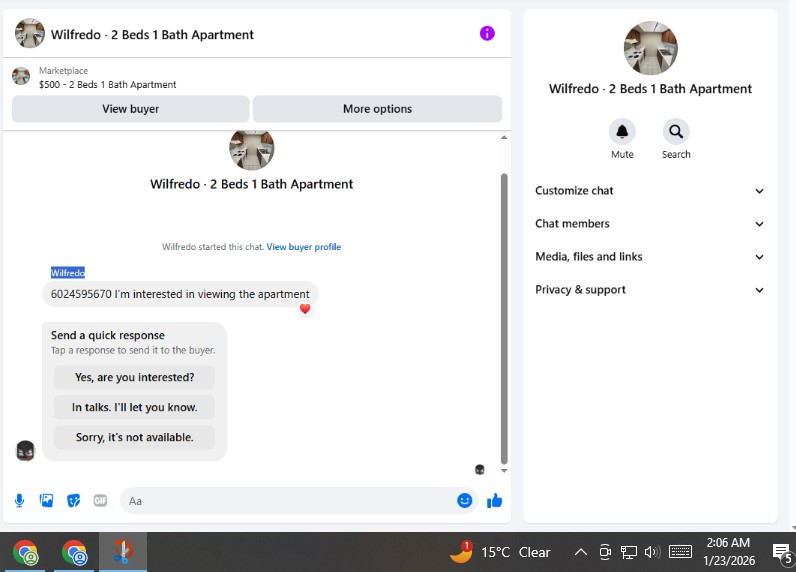This screenshot has width=796, height=572.
Task: Expand the Customize chat section
Action: click(x=650, y=191)
